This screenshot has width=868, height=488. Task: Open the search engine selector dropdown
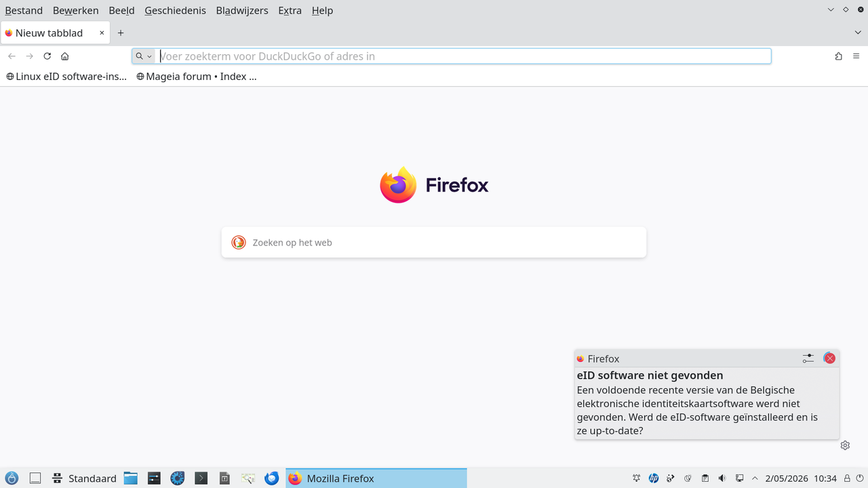[144, 56]
